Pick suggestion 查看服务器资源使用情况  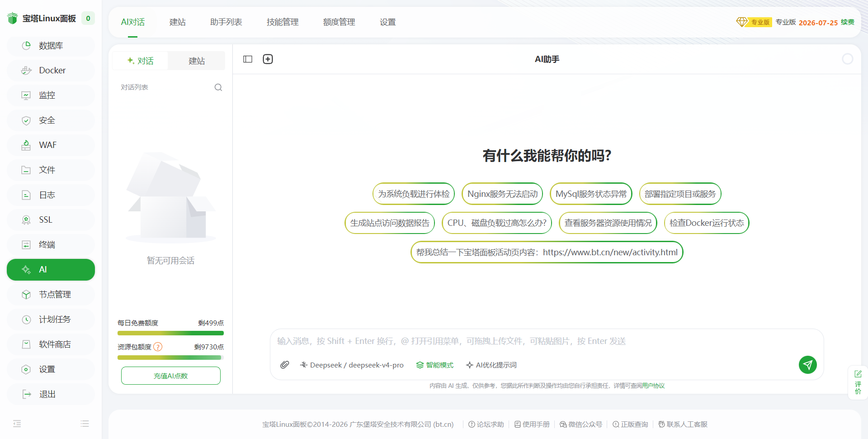click(608, 223)
